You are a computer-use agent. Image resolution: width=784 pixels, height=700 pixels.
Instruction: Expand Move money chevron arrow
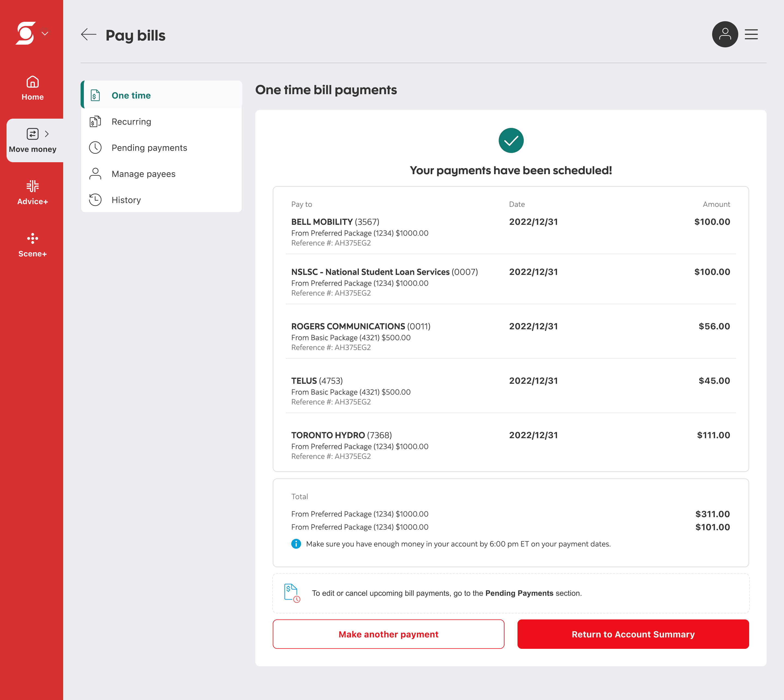coord(47,134)
